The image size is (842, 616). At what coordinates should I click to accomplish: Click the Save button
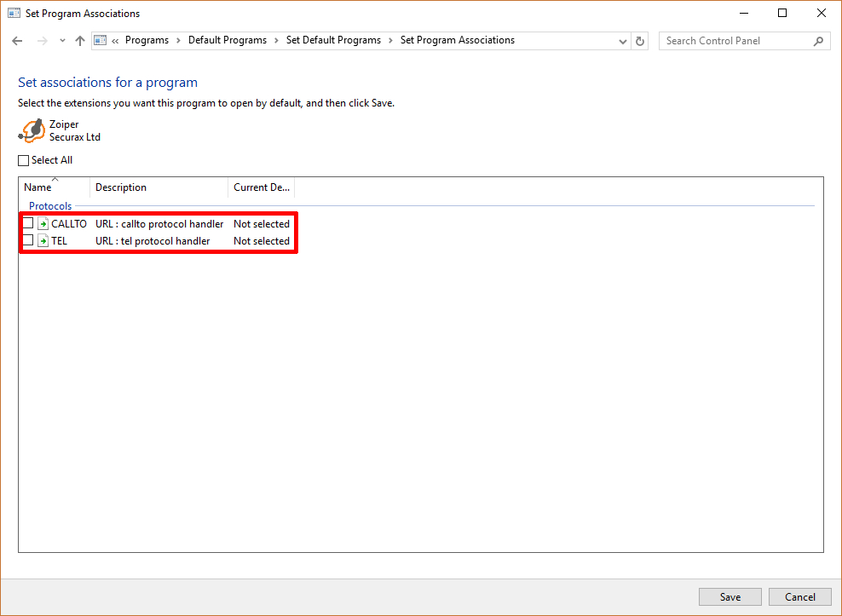[x=730, y=596]
